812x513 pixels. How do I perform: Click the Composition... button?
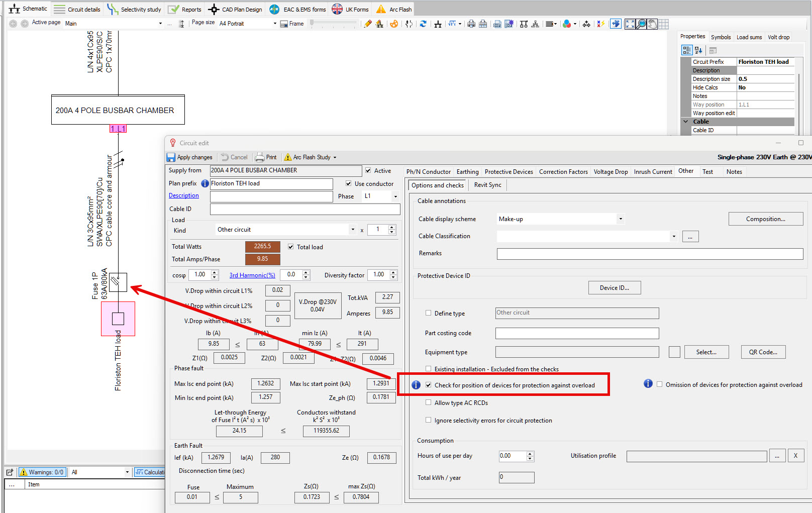(x=765, y=219)
